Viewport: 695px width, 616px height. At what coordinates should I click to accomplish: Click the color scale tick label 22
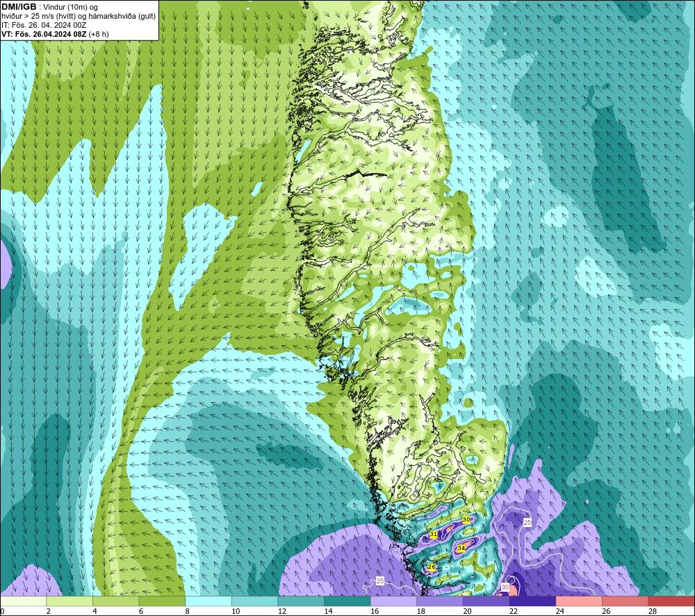(x=514, y=611)
